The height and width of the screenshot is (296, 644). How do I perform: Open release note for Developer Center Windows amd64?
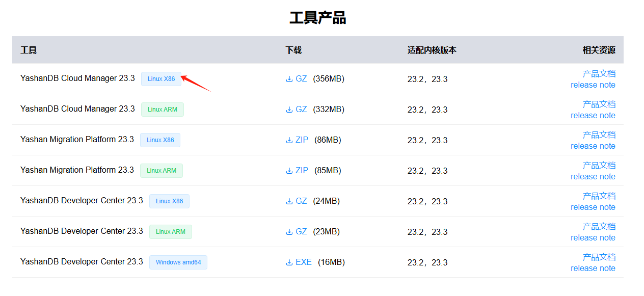pos(593,268)
